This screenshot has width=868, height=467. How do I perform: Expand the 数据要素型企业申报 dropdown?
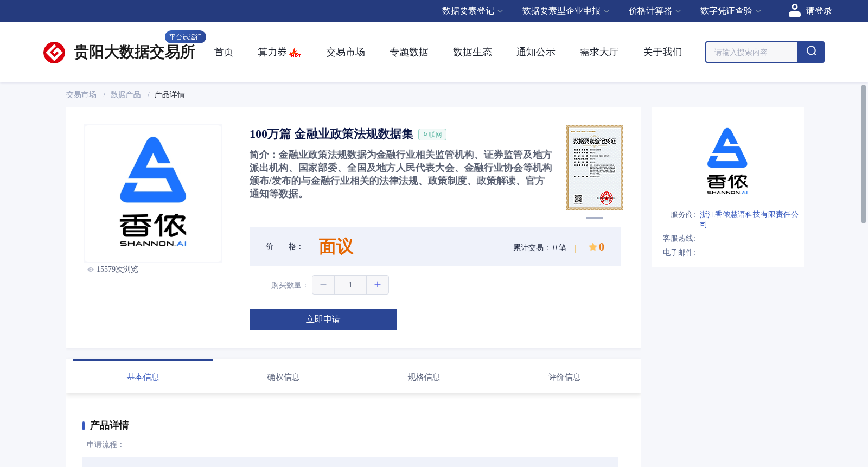click(x=566, y=11)
